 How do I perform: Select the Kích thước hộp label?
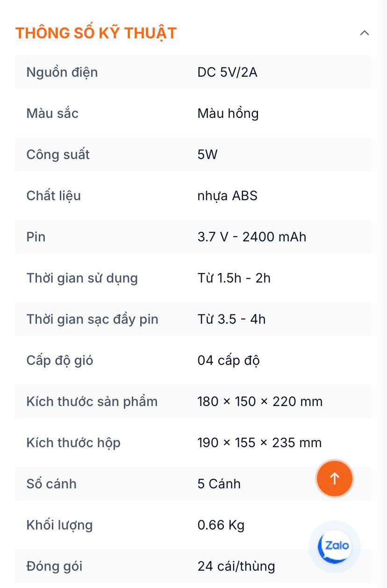pyautogui.click(x=73, y=443)
